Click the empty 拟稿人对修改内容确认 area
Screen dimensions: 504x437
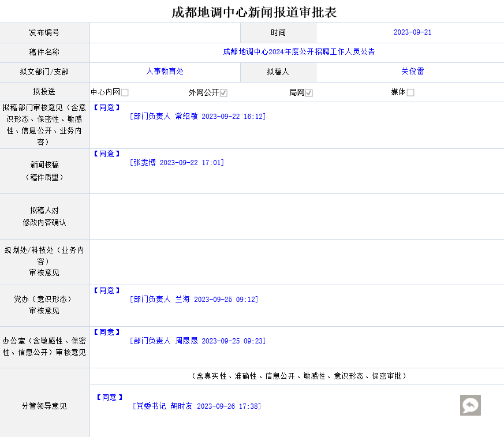coord(297,216)
